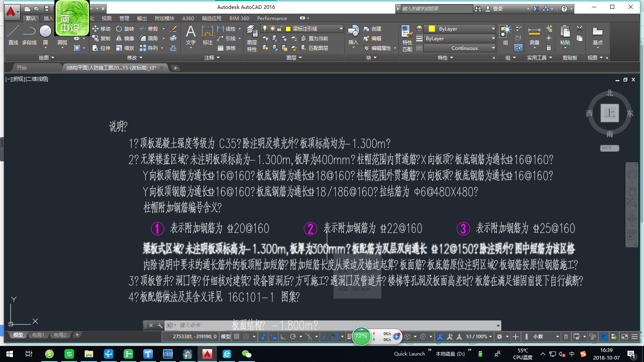644x362 pixels.
Task: Toggle group selection mode button
Action: (x=518, y=48)
